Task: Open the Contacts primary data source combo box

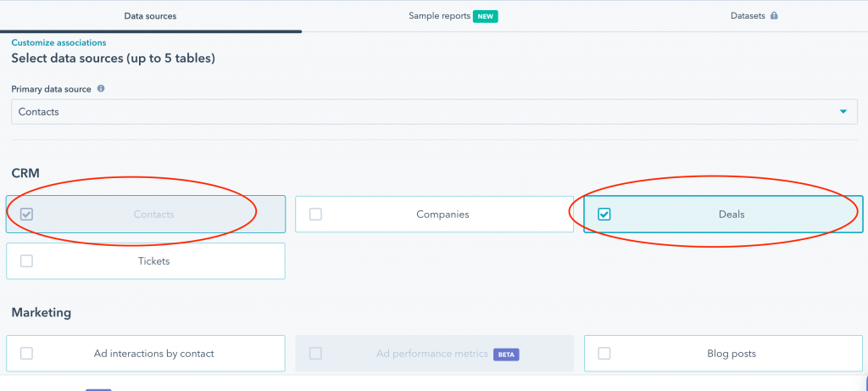Action: 424,111
